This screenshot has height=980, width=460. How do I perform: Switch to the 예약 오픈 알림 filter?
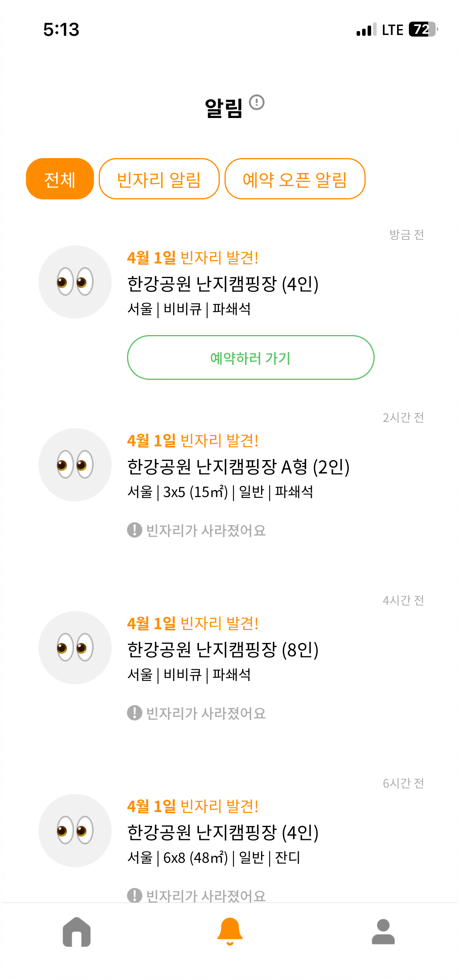click(x=295, y=179)
